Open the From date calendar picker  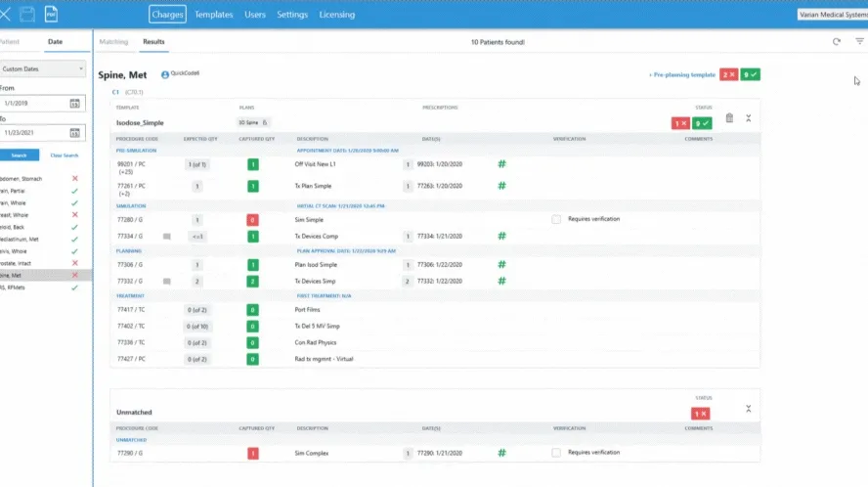tap(75, 103)
